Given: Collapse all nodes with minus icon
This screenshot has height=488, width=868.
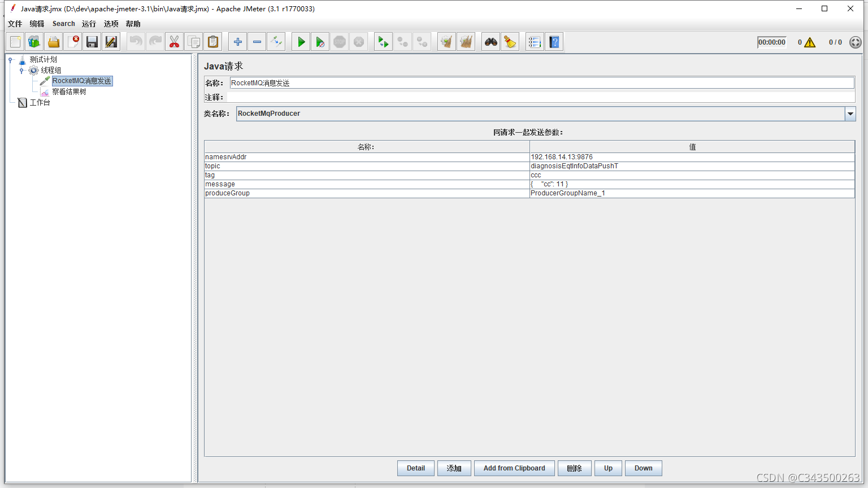Looking at the screenshot, I should click(257, 42).
